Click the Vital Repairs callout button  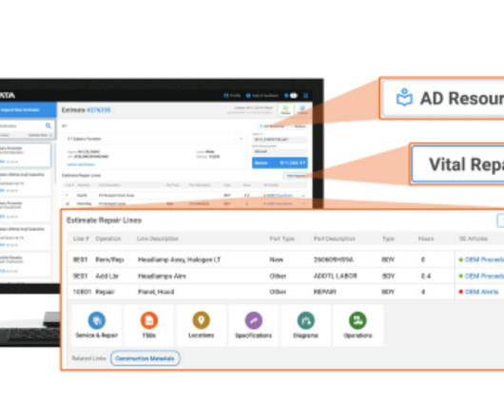pos(457,164)
